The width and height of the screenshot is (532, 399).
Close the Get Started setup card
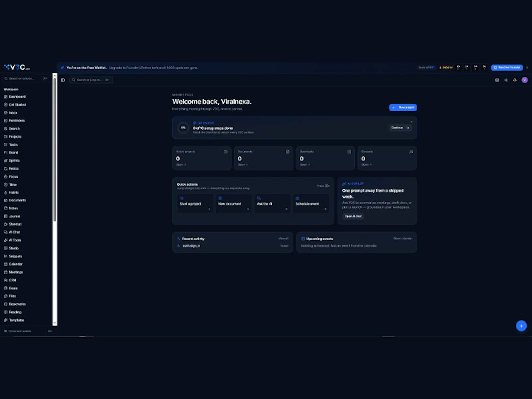coord(411,122)
